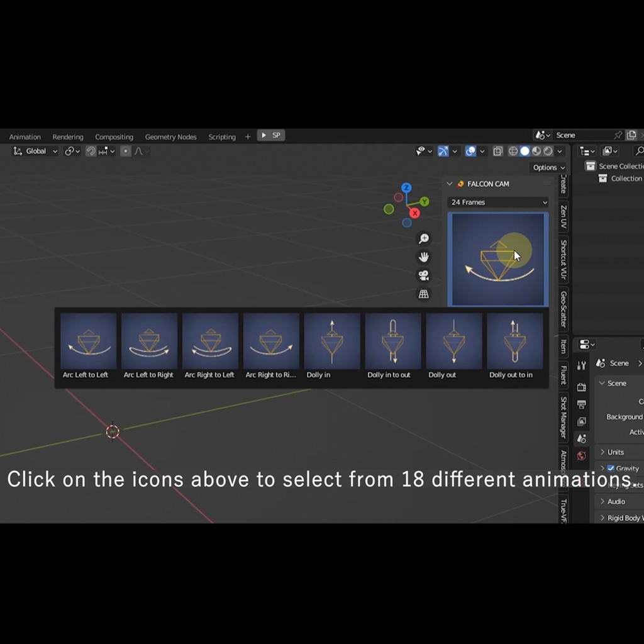Image resolution: width=644 pixels, height=644 pixels.
Task: Open the snap settings dropdown
Action: tap(106, 151)
